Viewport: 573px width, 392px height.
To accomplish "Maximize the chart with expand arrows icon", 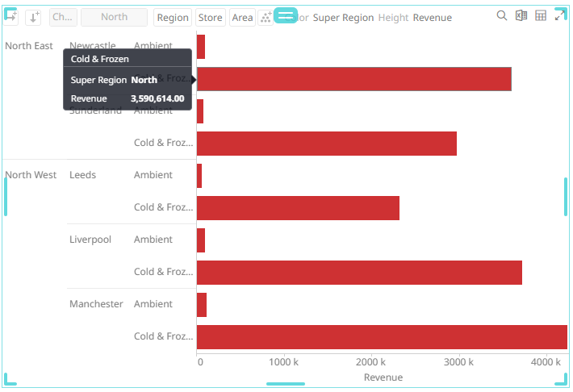I will click(559, 15).
